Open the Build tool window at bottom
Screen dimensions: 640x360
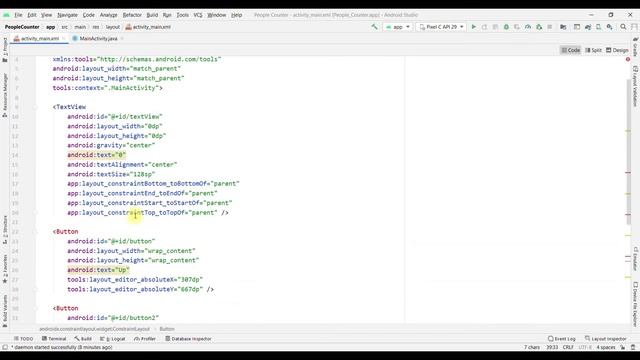coord(83,339)
